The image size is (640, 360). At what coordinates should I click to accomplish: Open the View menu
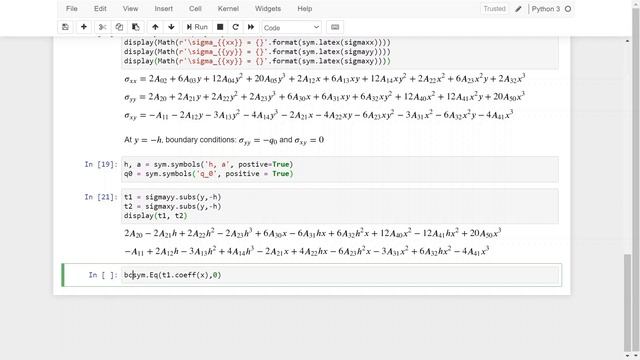point(130,9)
